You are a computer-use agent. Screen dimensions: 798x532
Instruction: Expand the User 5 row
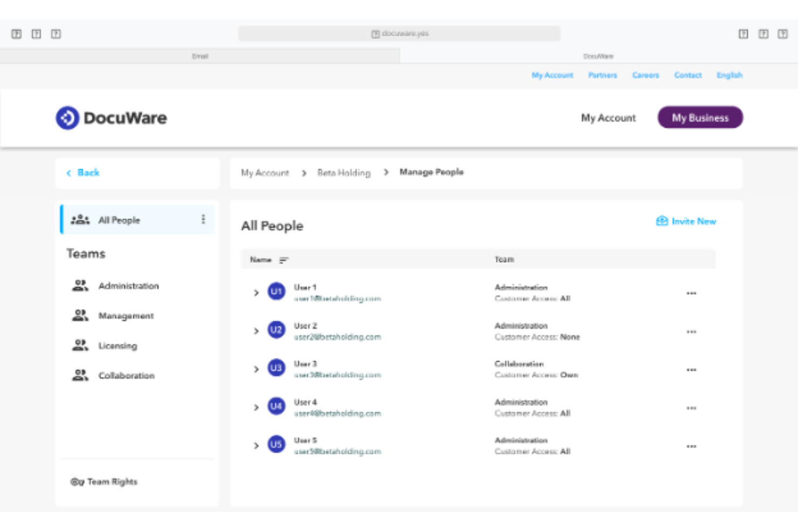[x=256, y=446]
